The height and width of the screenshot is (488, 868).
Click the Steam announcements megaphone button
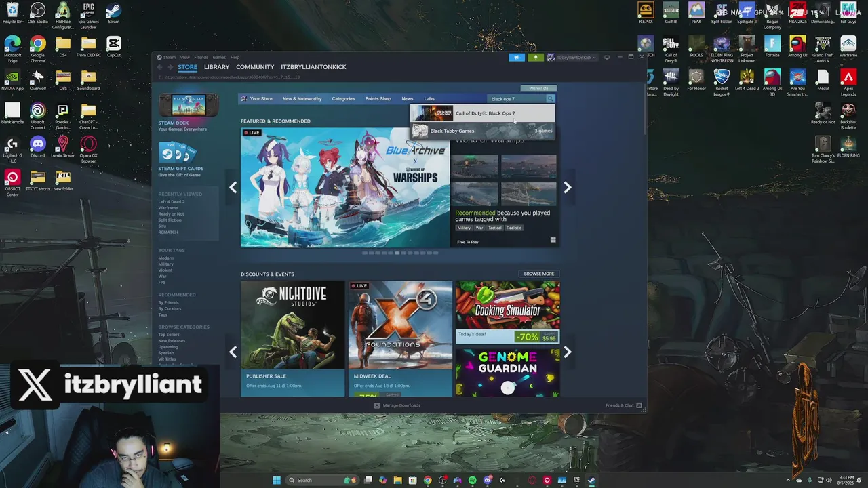517,58
